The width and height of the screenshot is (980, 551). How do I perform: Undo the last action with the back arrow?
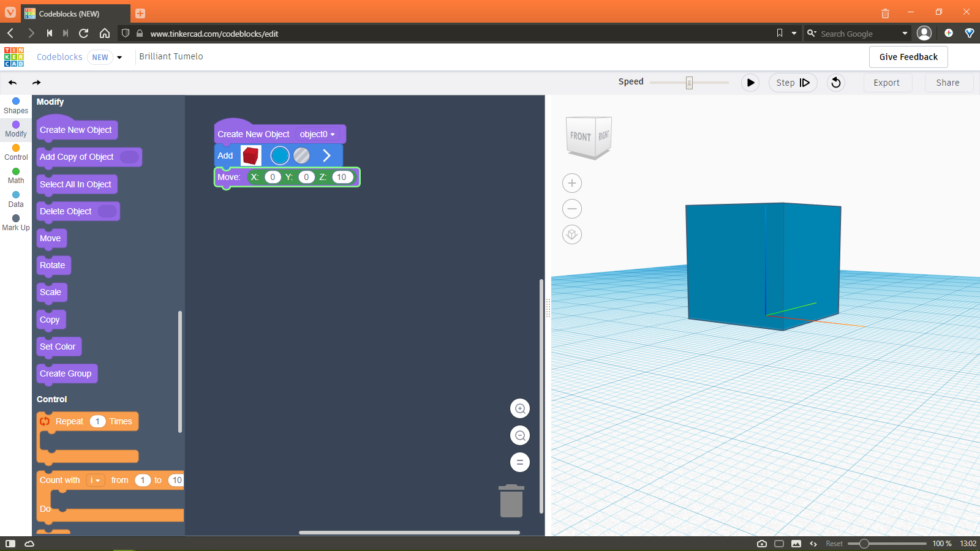(12, 83)
